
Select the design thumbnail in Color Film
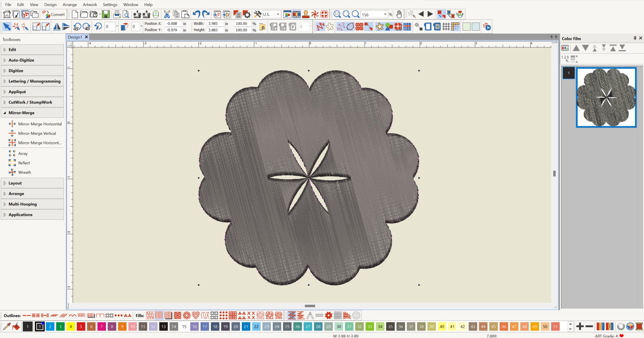pyautogui.click(x=606, y=97)
